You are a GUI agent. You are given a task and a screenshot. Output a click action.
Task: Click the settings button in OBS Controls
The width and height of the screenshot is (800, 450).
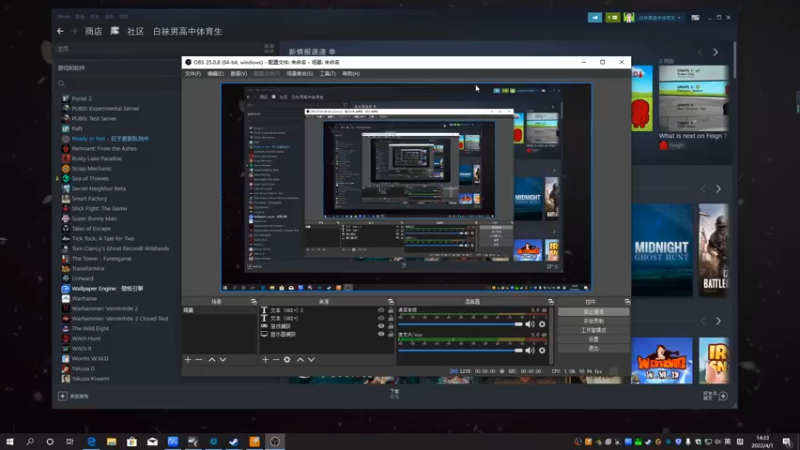pyautogui.click(x=593, y=339)
